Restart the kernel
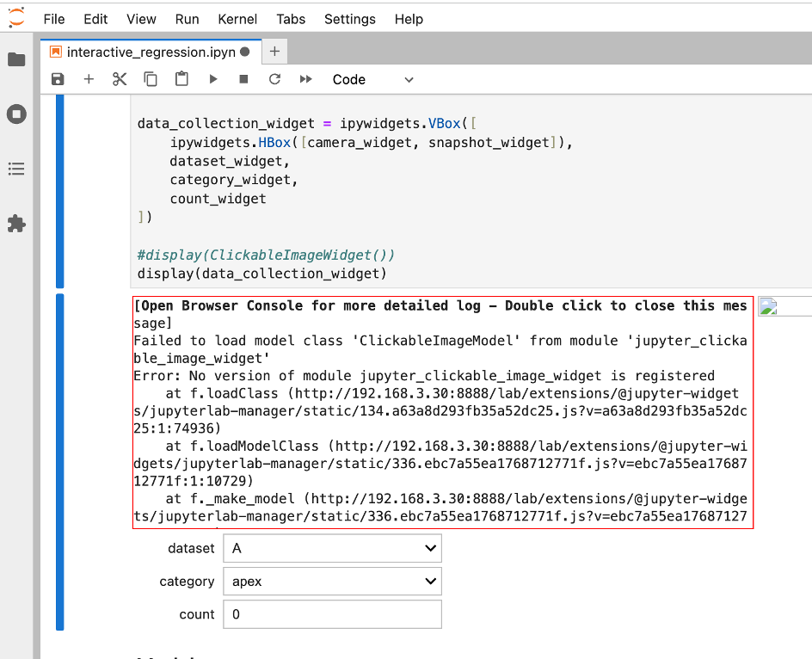 click(x=274, y=79)
